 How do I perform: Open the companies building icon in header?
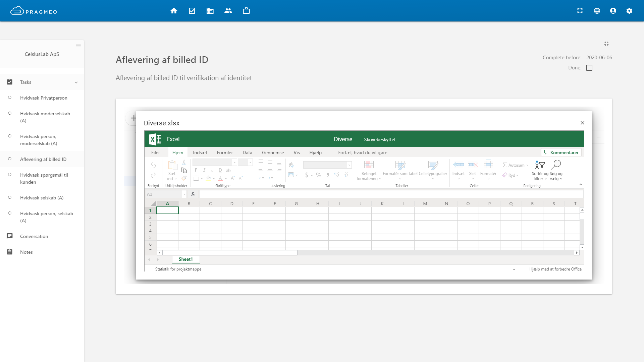(210, 11)
